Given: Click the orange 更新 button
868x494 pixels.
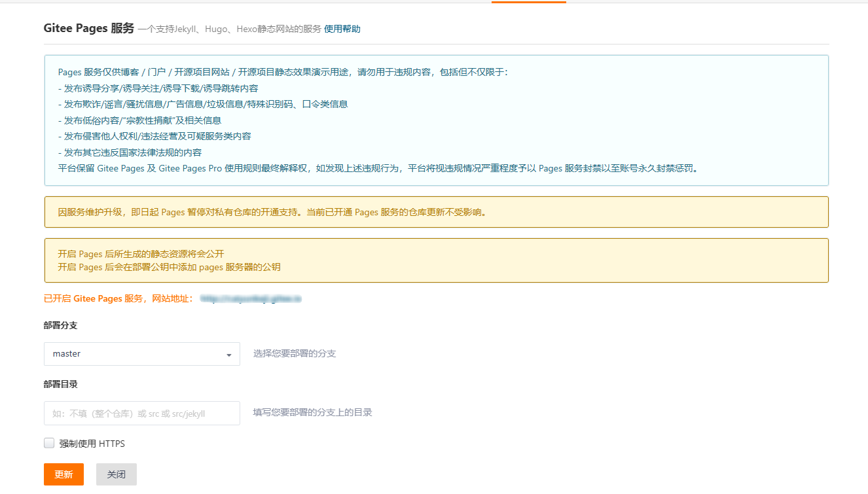Looking at the screenshot, I should tap(63, 474).
